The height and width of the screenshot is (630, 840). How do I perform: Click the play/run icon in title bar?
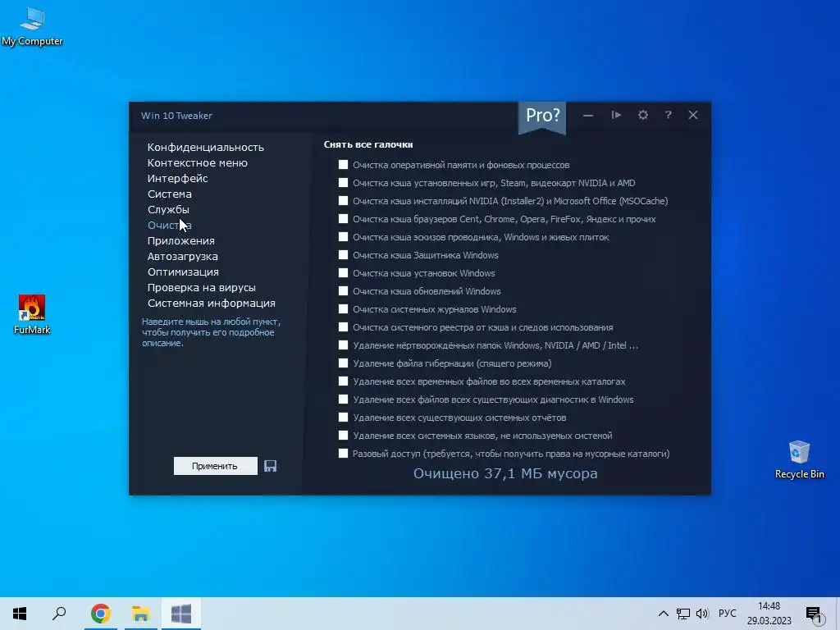616,115
